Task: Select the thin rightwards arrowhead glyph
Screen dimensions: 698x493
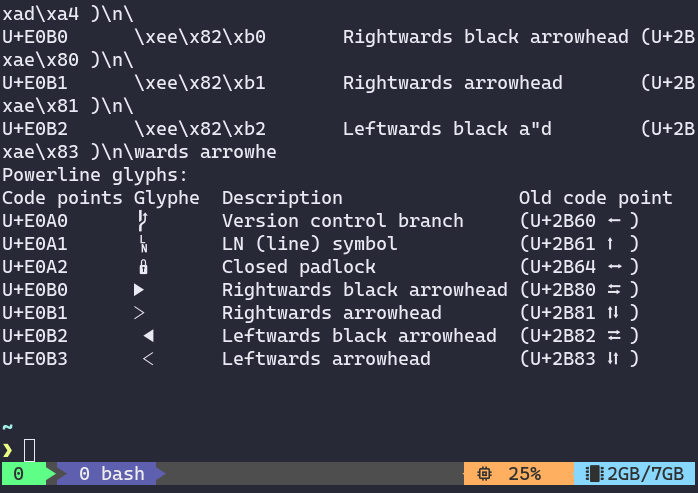Action: [x=140, y=313]
